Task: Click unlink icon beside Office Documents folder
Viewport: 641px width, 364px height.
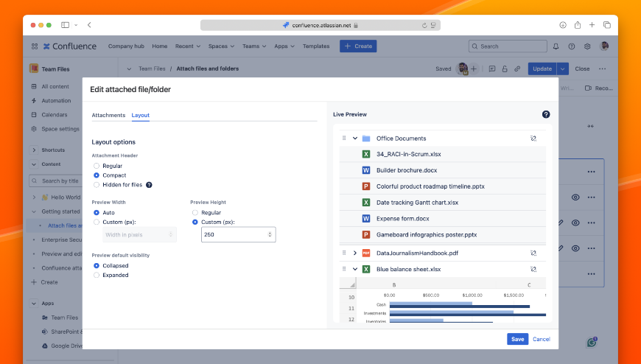Action: [533, 139]
